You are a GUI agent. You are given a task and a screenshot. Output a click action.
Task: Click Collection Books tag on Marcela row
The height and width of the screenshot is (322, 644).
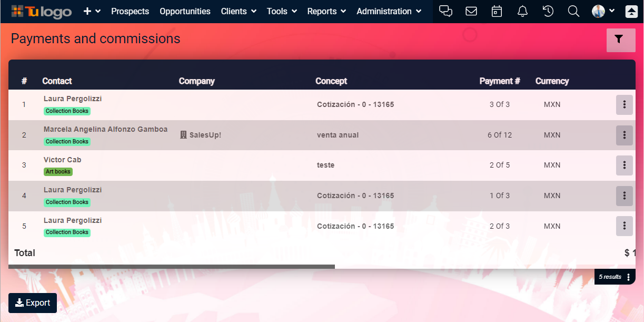click(67, 142)
